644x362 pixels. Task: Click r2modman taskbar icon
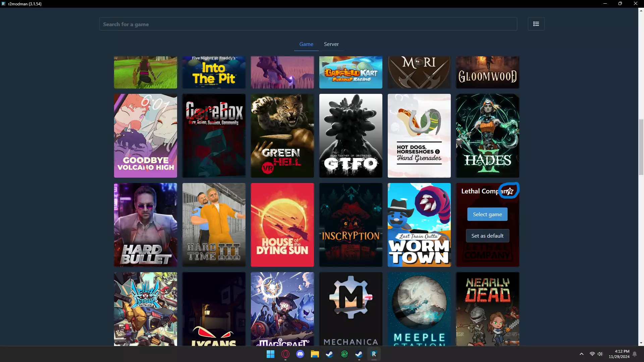[374, 354]
